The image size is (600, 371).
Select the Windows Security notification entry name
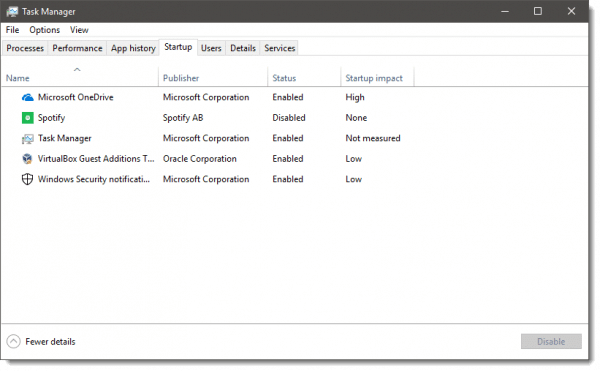pyautogui.click(x=94, y=179)
